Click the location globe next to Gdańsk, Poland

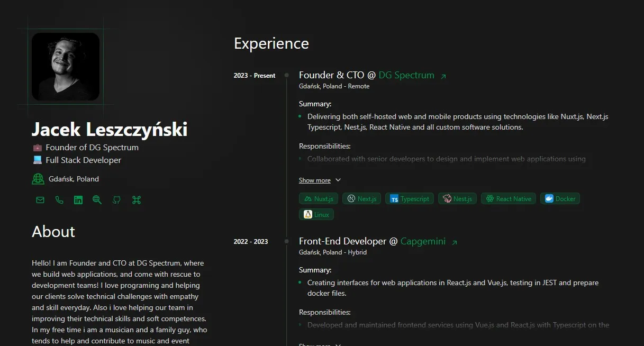pyautogui.click(x=38, y=179)
